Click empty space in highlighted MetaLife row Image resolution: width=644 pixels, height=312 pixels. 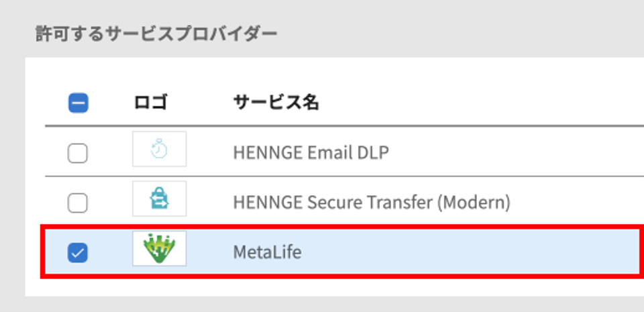click(x=472, y=252)
